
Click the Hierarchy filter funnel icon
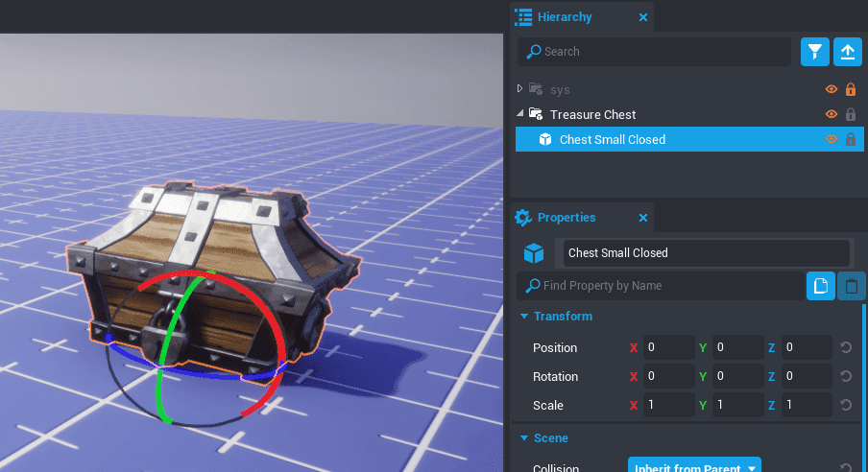[x=814, y=52]
